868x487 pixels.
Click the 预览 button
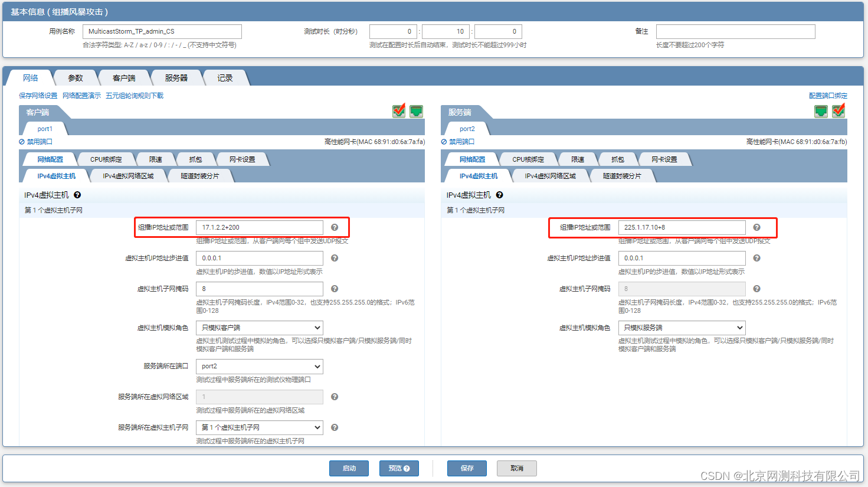tap(399, 468)
